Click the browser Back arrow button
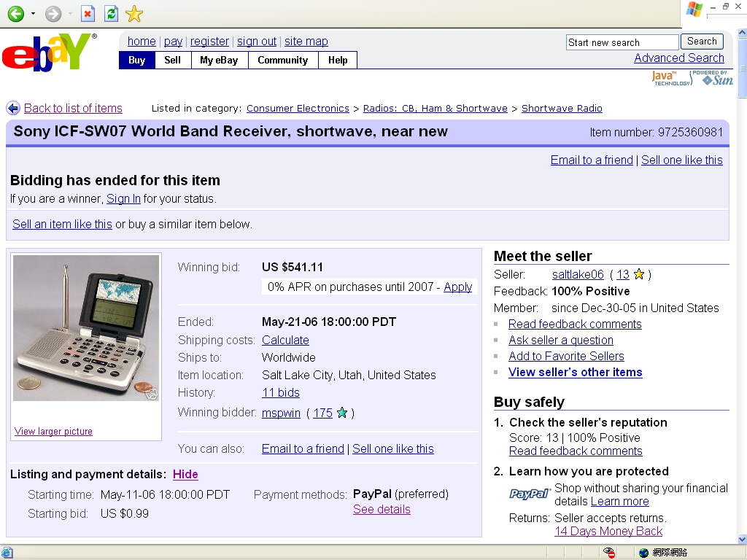The height and width of the screenshot is (560, 747). [x=15, y=14]
